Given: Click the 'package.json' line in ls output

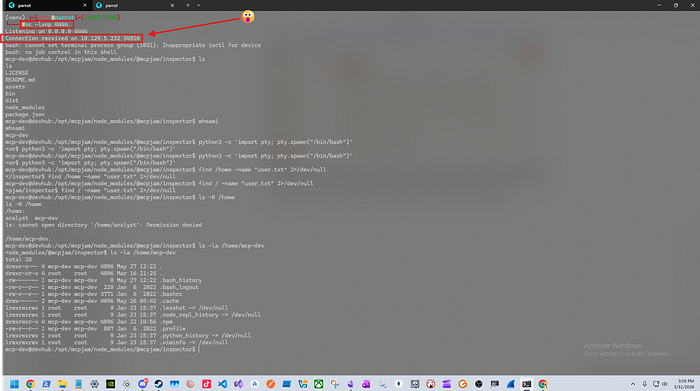Looking at the screenshot, I should pyautogui.click(x=25, y=114).
